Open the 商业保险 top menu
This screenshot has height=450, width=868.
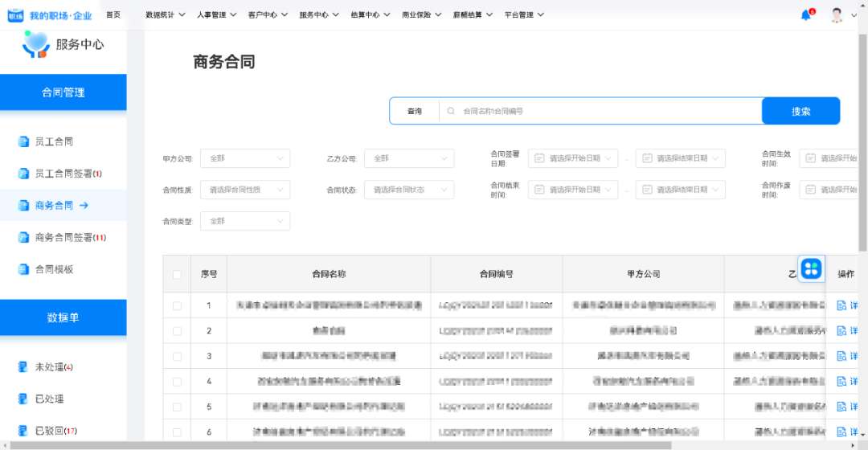click(x=421, y=15)
